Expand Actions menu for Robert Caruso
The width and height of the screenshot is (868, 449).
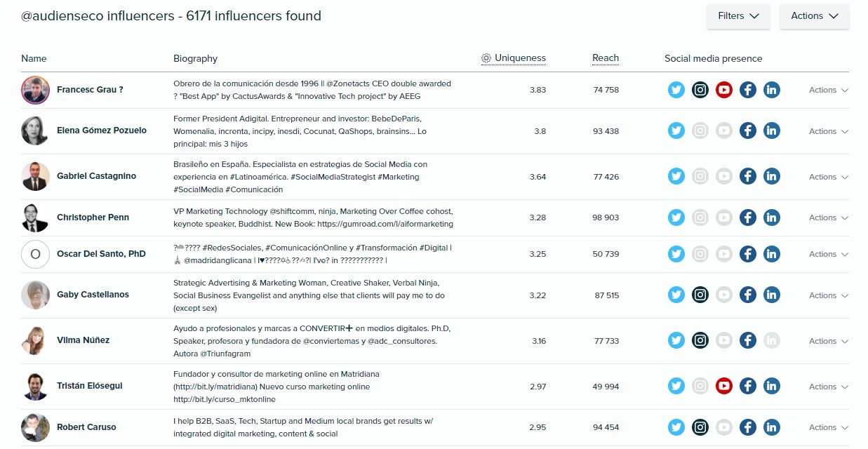tap(829, 427)
